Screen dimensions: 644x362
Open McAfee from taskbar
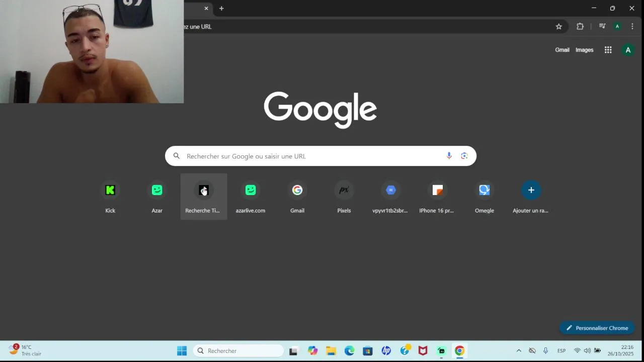coord(423,351)
